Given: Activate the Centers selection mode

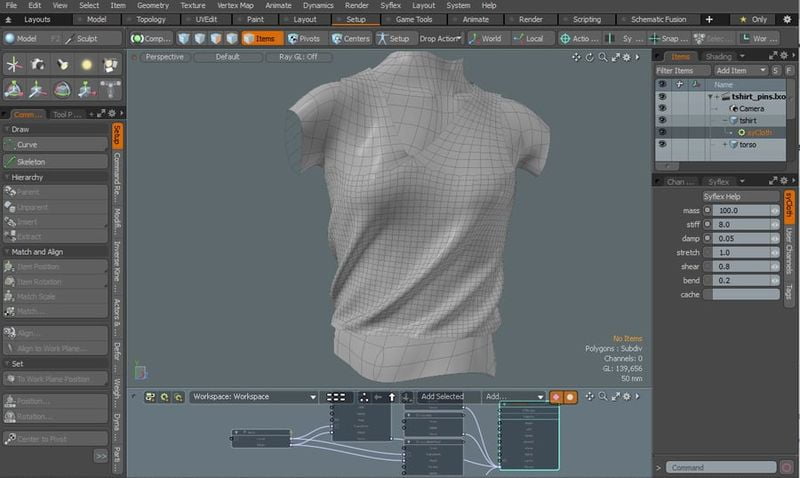Looking at the screenshot, I should coord(349,38).
